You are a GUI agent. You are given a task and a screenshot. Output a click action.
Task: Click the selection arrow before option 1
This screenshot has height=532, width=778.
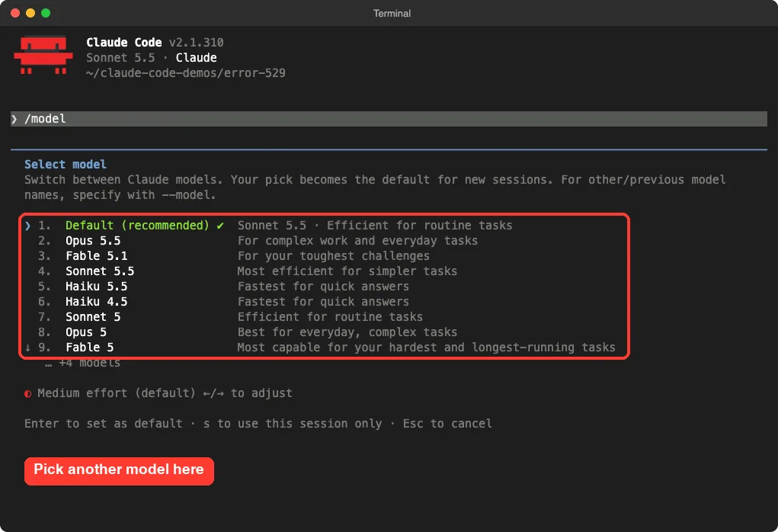point(27,226)
